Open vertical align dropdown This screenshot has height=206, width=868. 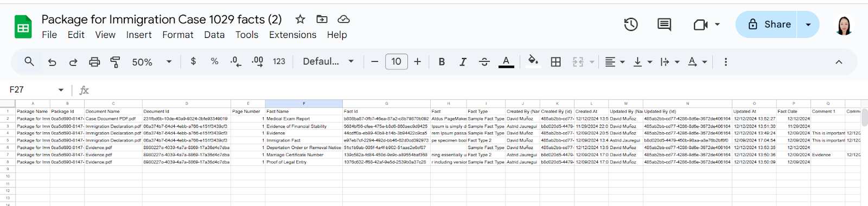642,62
